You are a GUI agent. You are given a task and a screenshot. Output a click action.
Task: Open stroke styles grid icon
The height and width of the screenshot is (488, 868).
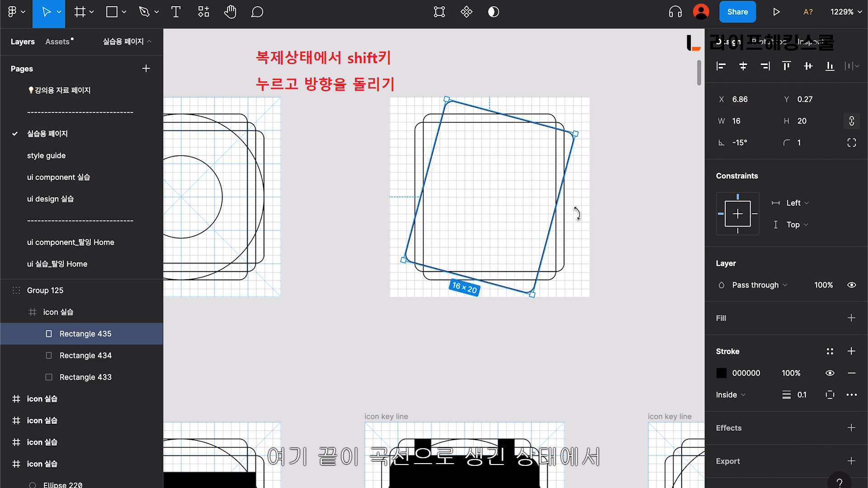click(x=830, y=351)
